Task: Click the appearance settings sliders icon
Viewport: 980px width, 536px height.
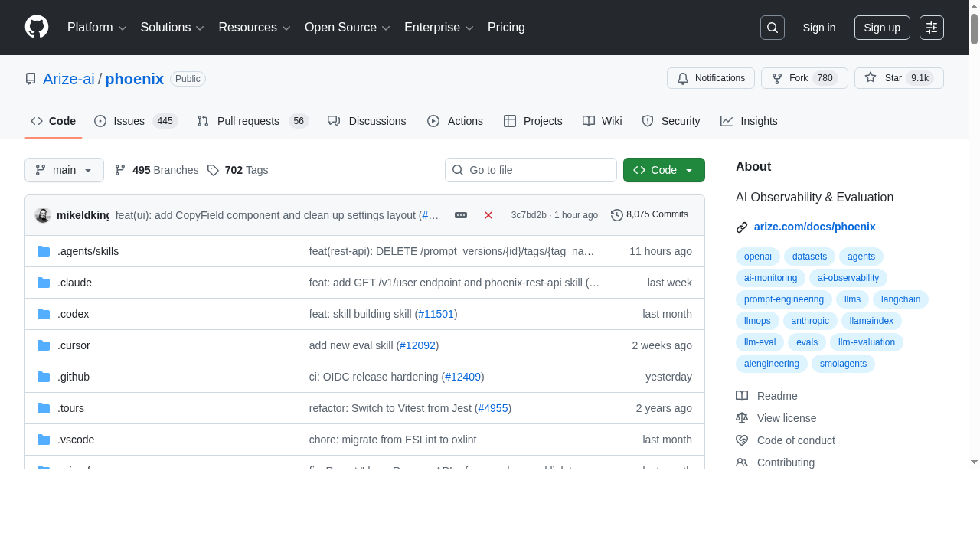Action: coord(931,28)
